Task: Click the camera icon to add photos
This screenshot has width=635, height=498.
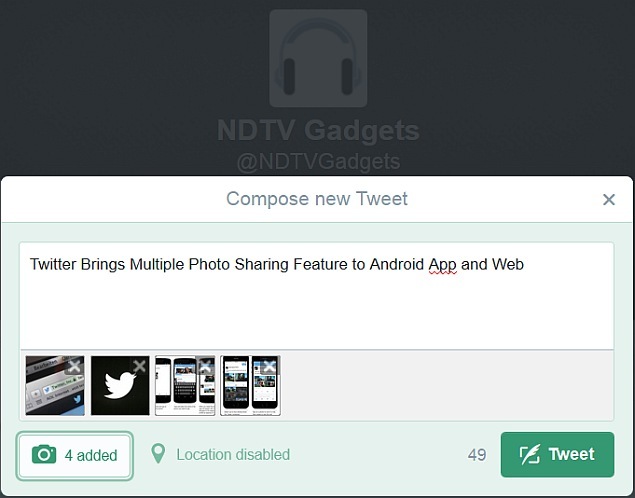Action: coord(44,454)
